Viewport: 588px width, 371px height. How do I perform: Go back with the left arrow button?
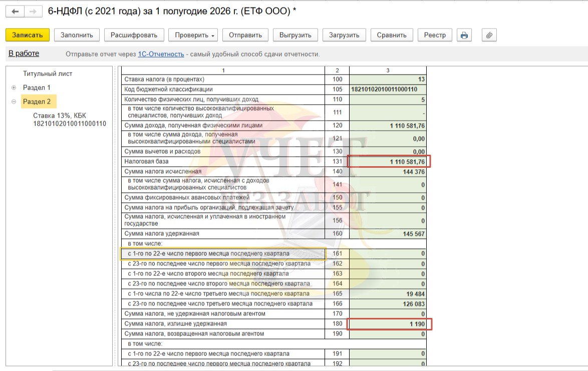[15, 12]
